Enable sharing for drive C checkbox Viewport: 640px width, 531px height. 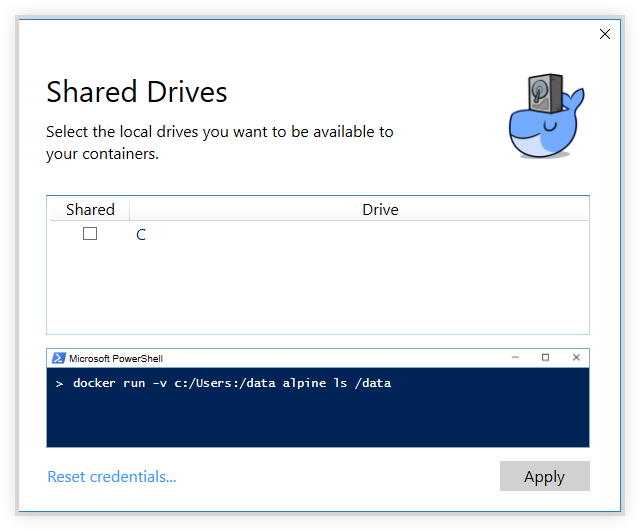point(90,234)
